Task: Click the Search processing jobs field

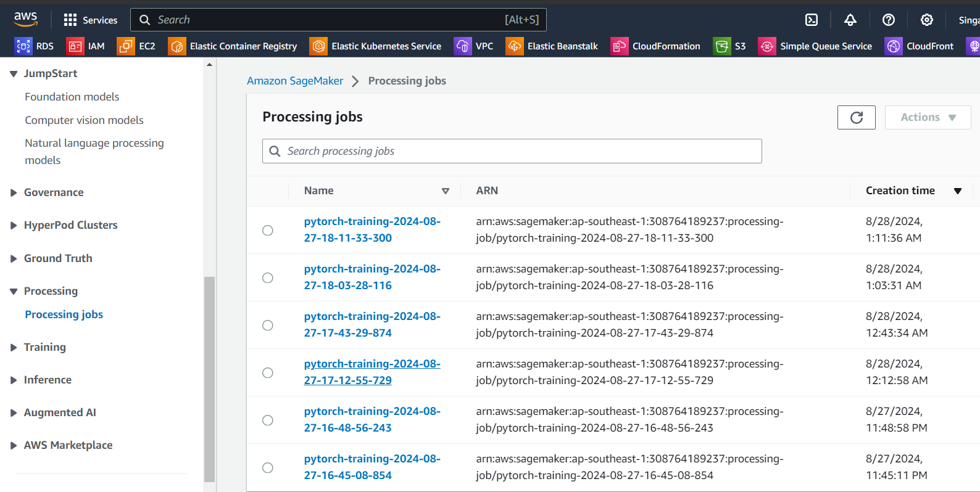Action: 512,151
